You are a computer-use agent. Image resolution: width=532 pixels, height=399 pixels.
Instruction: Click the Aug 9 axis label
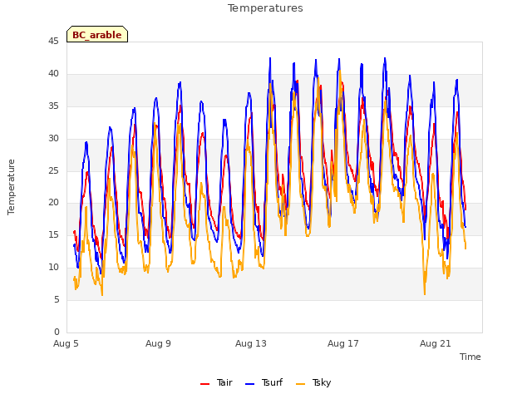158,343
